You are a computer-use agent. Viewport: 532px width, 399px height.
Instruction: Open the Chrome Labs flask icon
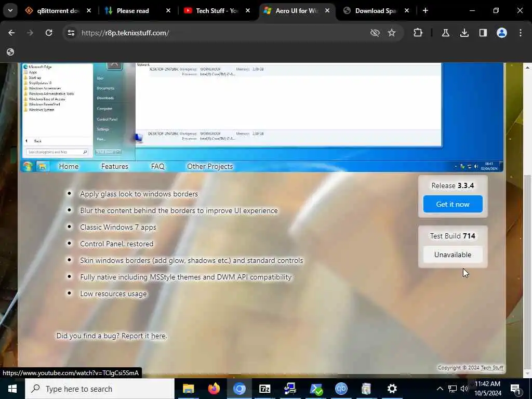point(445,33)
